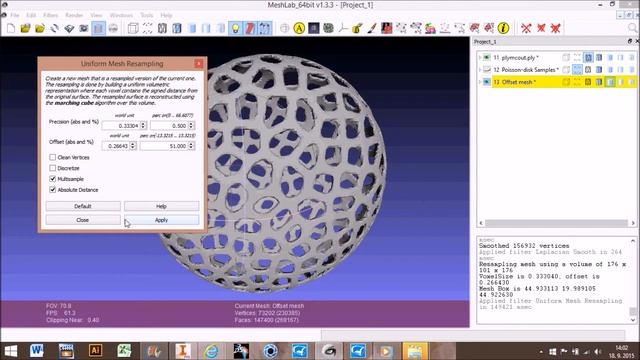Enable the Discretize checkbox
Image resolution: width=640 pixels, height=360 pixels.
tap(53, 168)
